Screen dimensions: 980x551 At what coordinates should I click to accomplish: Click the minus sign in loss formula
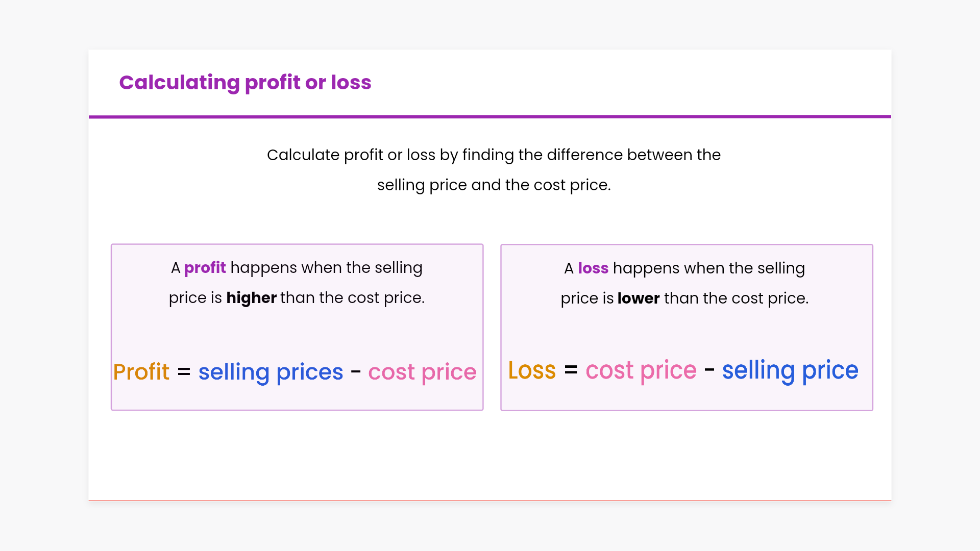point(709,370)
